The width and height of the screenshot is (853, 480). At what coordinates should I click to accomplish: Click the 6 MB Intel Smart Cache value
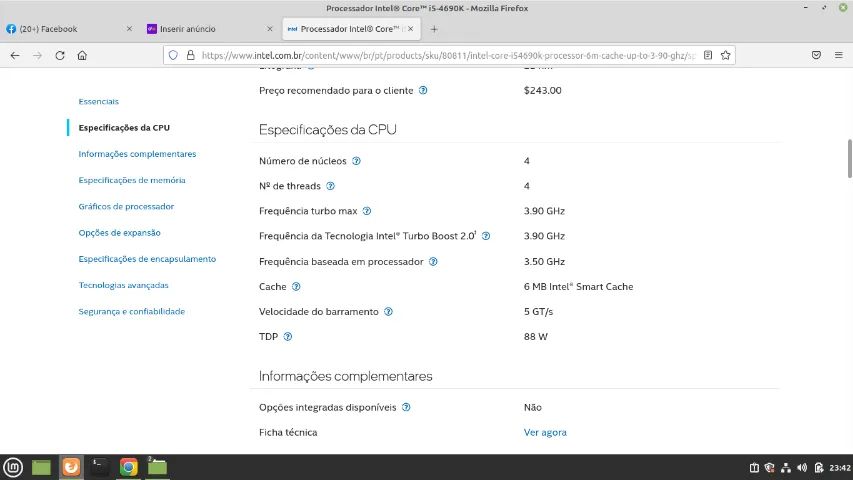578,287
